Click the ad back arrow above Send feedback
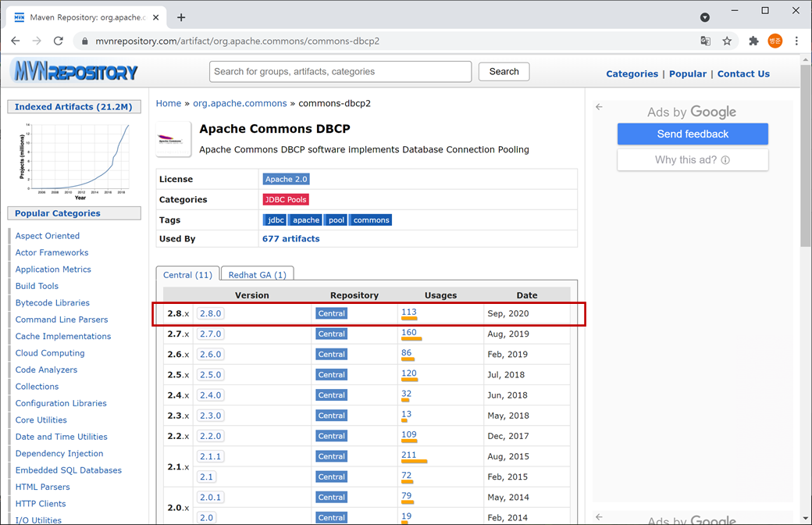Viewport: 812px width, 525px height. coord(599,107)
